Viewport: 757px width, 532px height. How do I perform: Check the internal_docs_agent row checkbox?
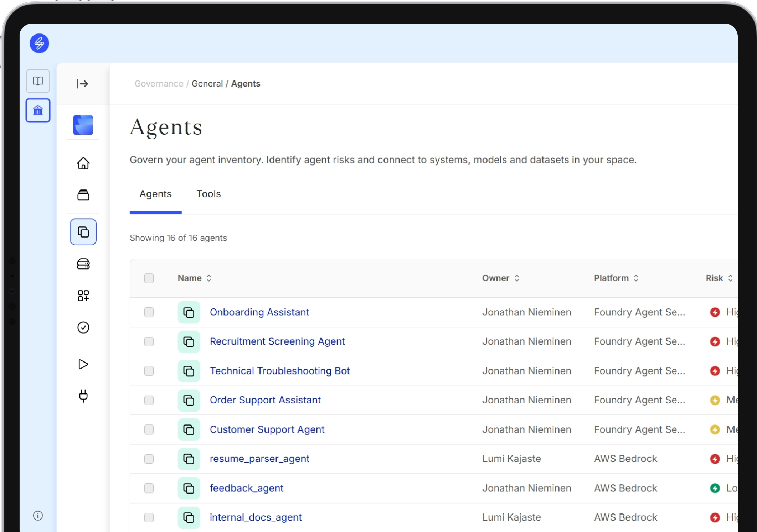click(149, 517)
